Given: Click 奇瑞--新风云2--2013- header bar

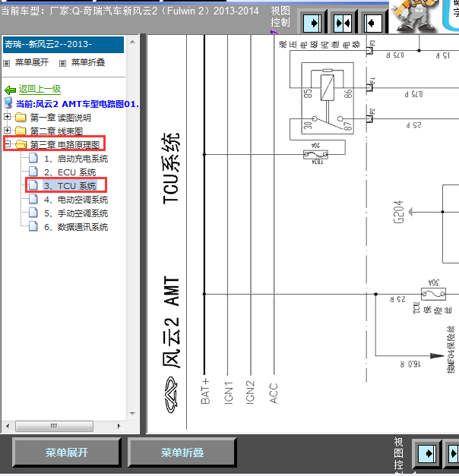Looking at the screenshot, I should (63, 45).
